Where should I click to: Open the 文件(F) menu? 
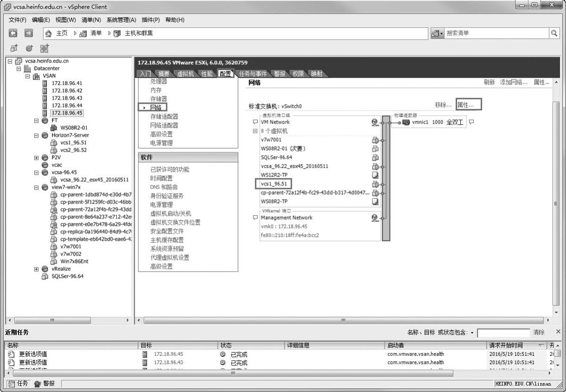pos(18,20)
